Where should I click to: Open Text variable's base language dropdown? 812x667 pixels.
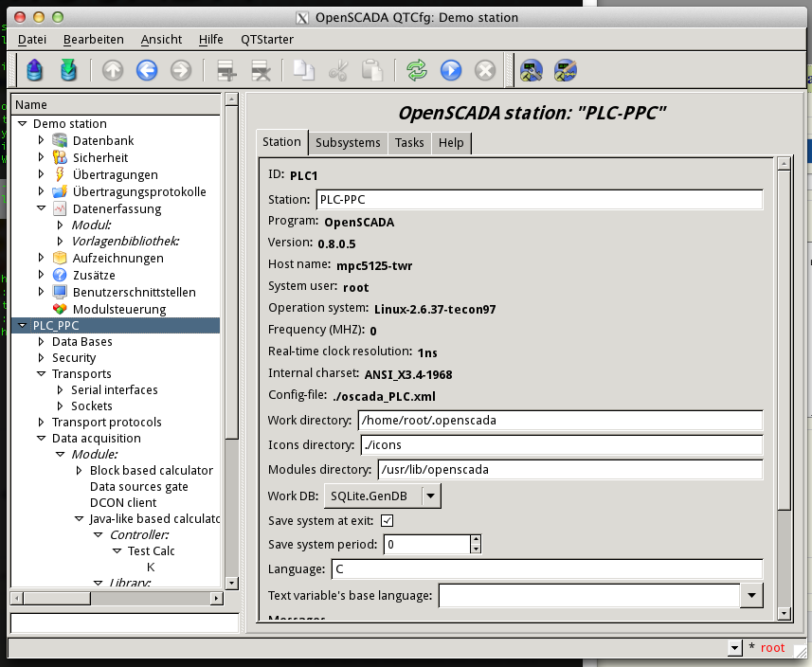click(x=751, y=595)
